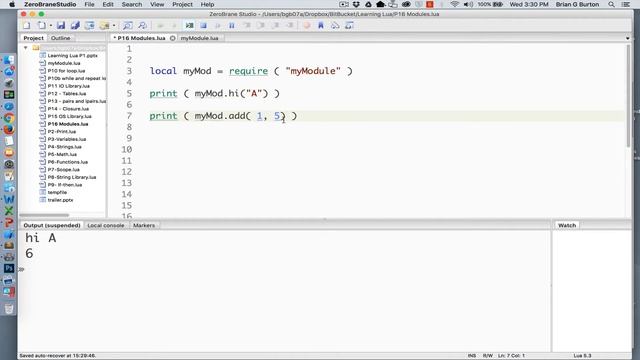Create a new document via toolbar
The image size is (640, 360).
pyautogui.click(x=27, y=26)
